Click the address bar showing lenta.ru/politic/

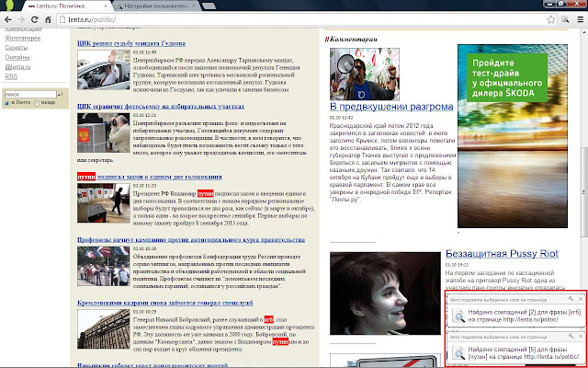coord(300,19)
